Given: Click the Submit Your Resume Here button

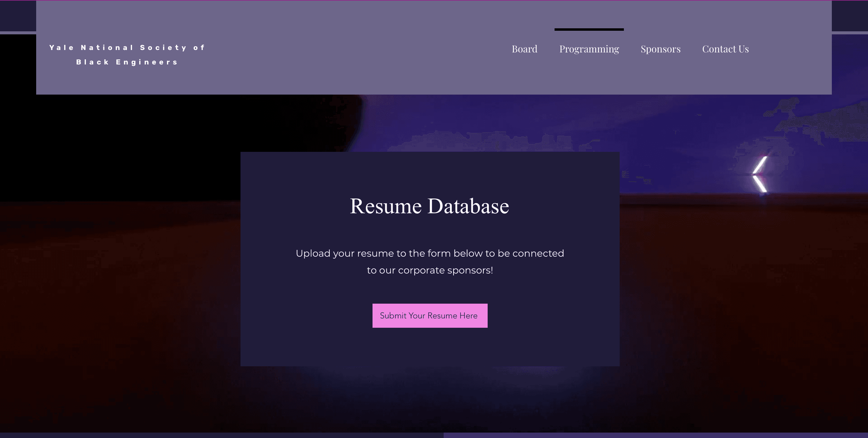Looking at the screenshot, I should click(x=429, y=315).
